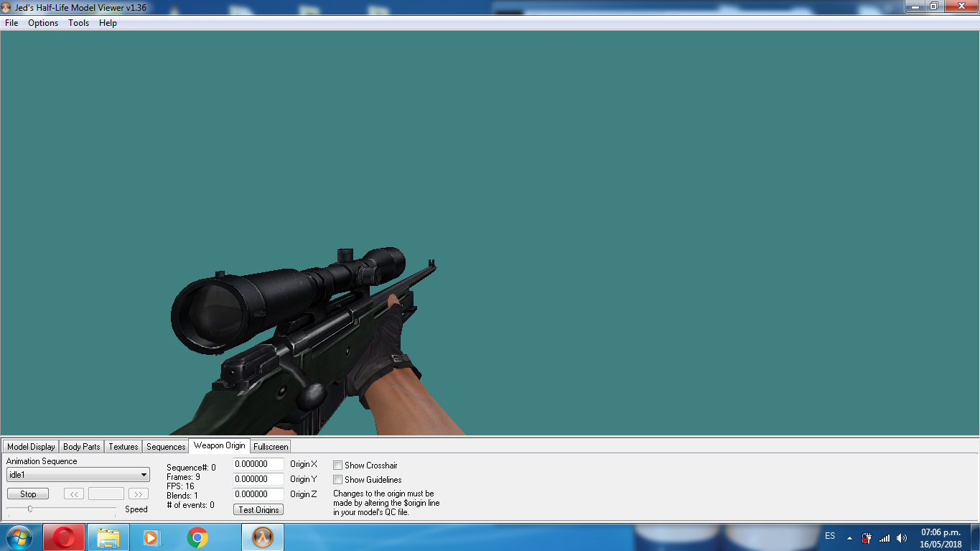Image resolution: width=980 pixels, height=551 pixels.
Task: Open Windows Explorer folder in taskbar
Action: [x=108, y=537]
